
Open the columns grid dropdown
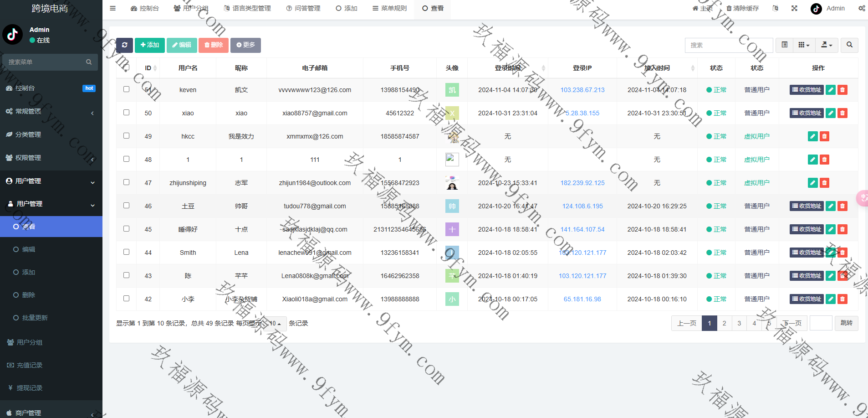(x=804, y=45)
